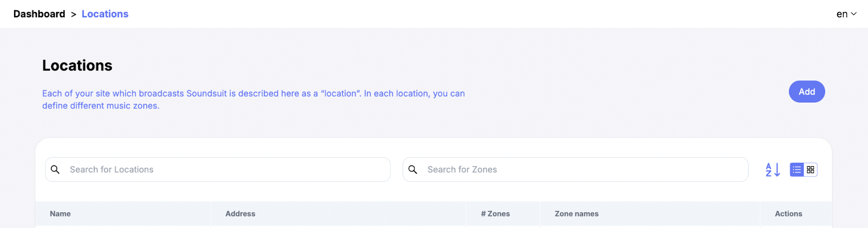Click the Zone names column header
Image resolution: width=868 pixels, height=228 pixels.
point(577,214)
